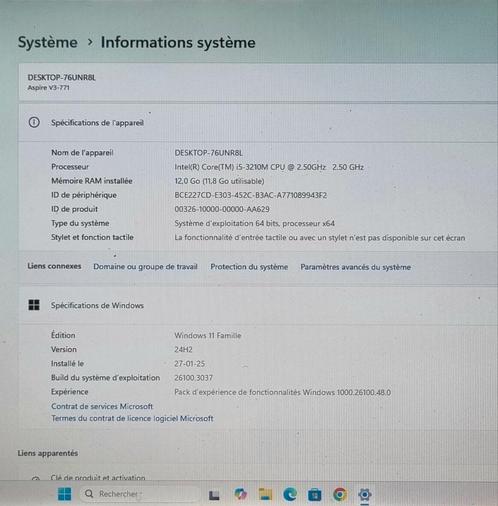Go back to Système in the breadcrumb
498x506 pixels.
(47, 42)
